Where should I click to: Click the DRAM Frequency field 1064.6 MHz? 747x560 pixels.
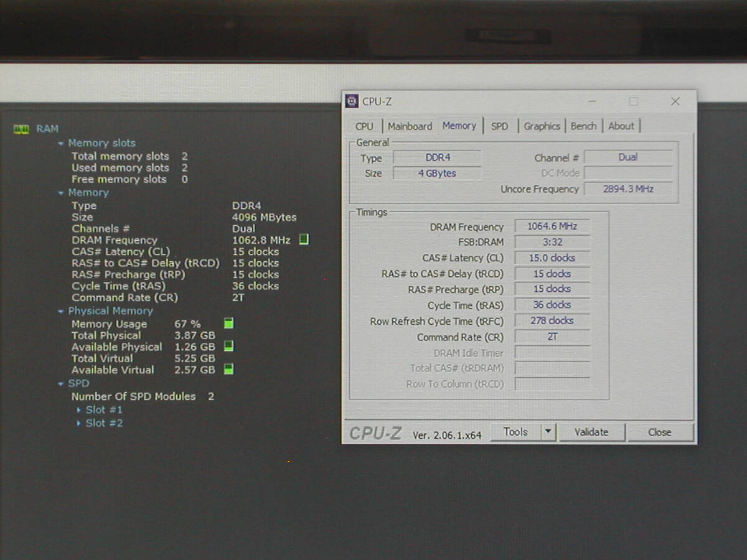552,226
